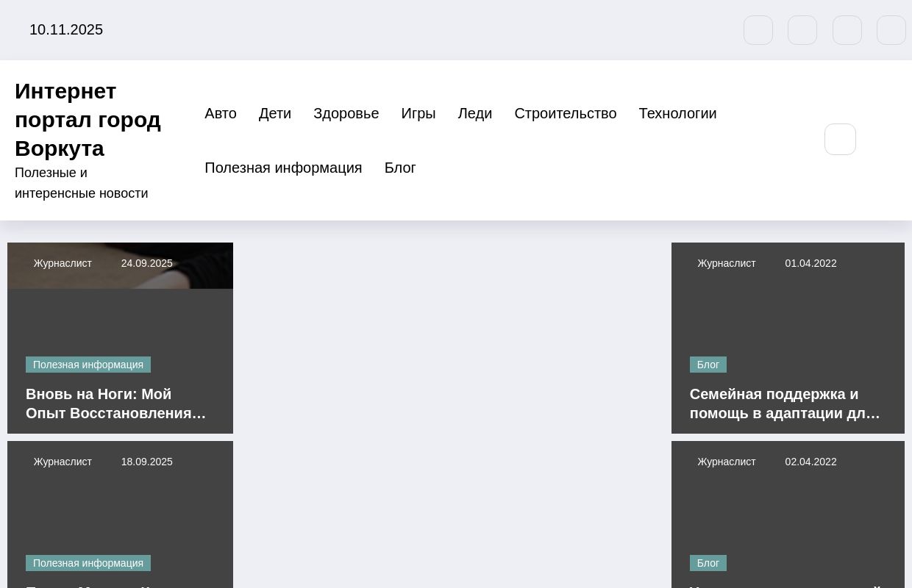Click the site title Интернет портал город Воркута
Viewport: 912px width, 588px height.
(x=88, y=119)
